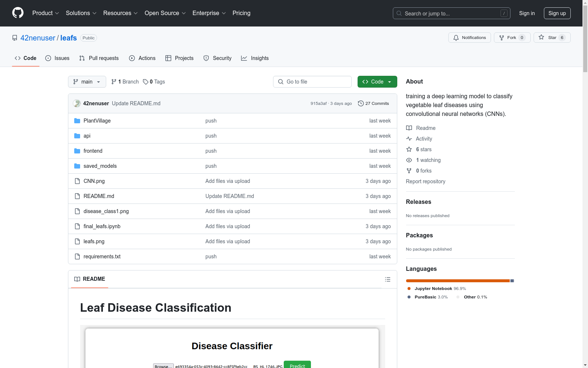The height and width of the screenshot is (368, 588).
Task: Open the README outline list icon
Action: point(387,279)
